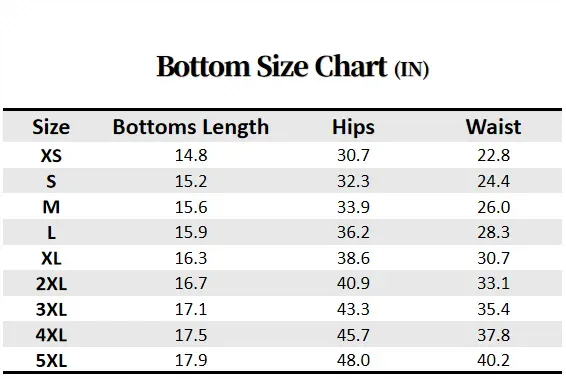Click the 14.8 bottoms length value
This screenshot has height=379, width=566.
pyautogui.click(x=191, y=156)
